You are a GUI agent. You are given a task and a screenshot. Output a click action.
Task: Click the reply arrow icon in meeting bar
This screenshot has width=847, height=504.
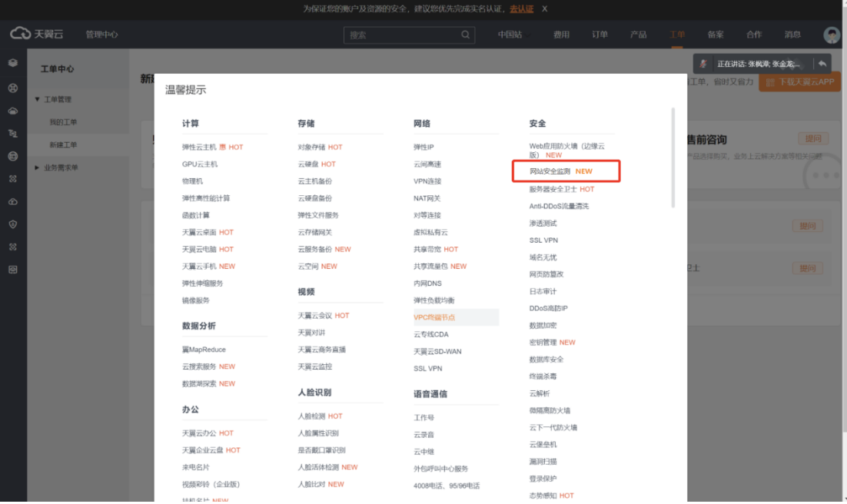tap(822, 64)
